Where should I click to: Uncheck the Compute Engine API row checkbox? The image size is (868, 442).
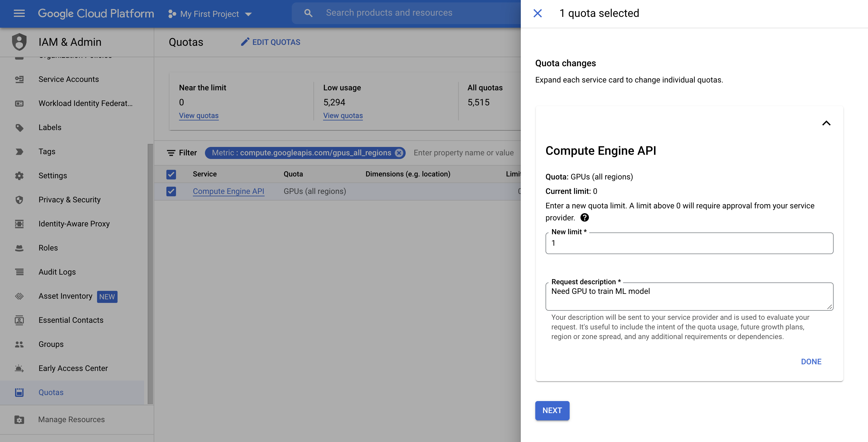click(x=171, y=191)
